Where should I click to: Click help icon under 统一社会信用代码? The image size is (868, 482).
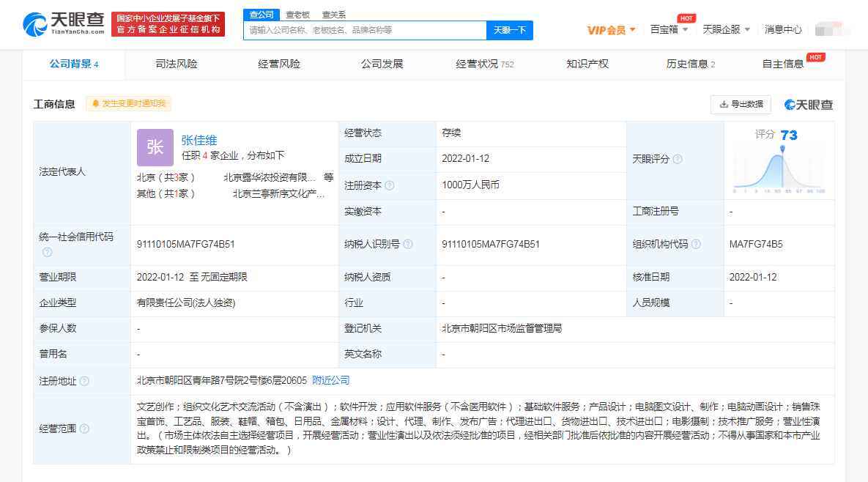pos(48,252)
